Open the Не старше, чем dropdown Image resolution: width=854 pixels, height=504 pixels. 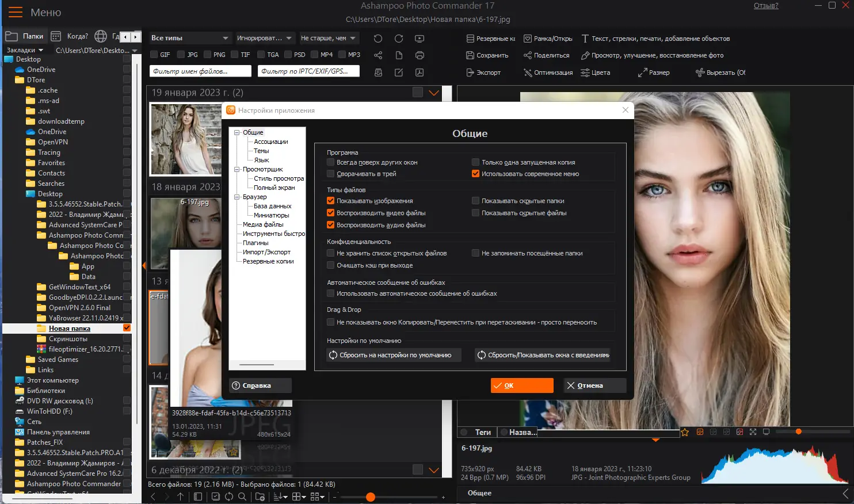tap(329, 37)
